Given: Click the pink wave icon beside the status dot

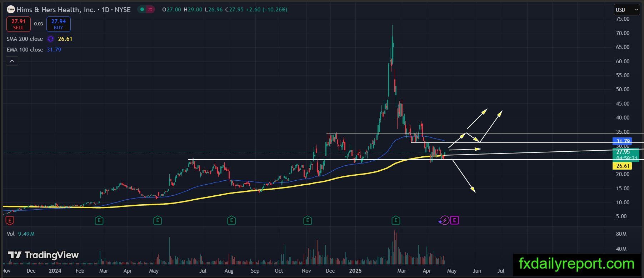Looking at the screenshot, I should [150, 10].
